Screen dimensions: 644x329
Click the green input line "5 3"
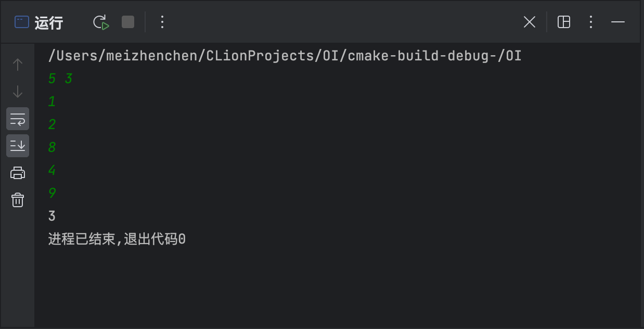[60, 79]
